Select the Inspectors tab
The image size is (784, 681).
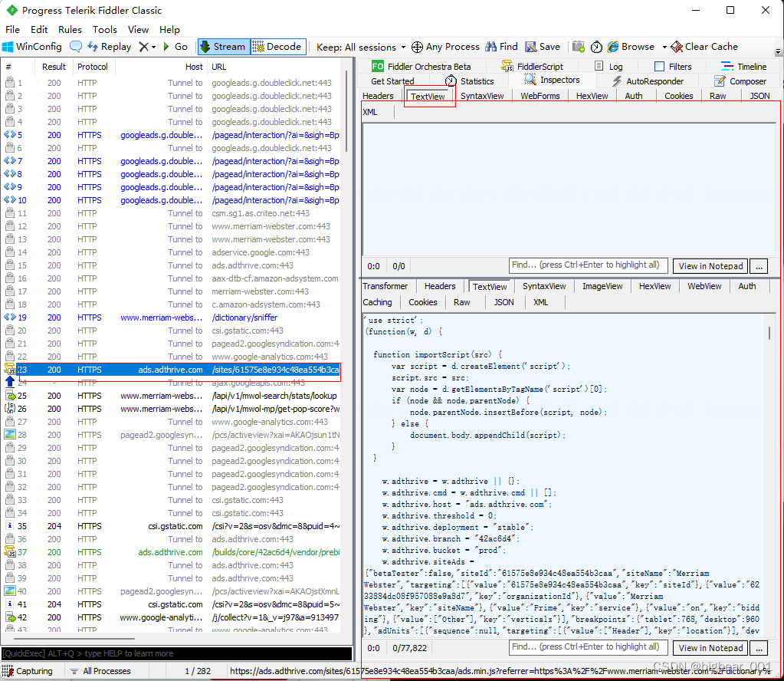(x=552, y=80)
